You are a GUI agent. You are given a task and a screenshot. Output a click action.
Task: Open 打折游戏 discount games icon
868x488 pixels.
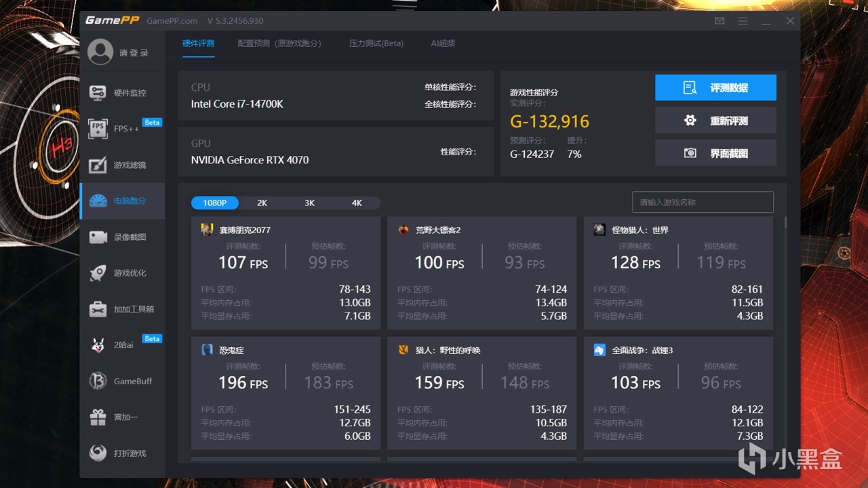98,453
